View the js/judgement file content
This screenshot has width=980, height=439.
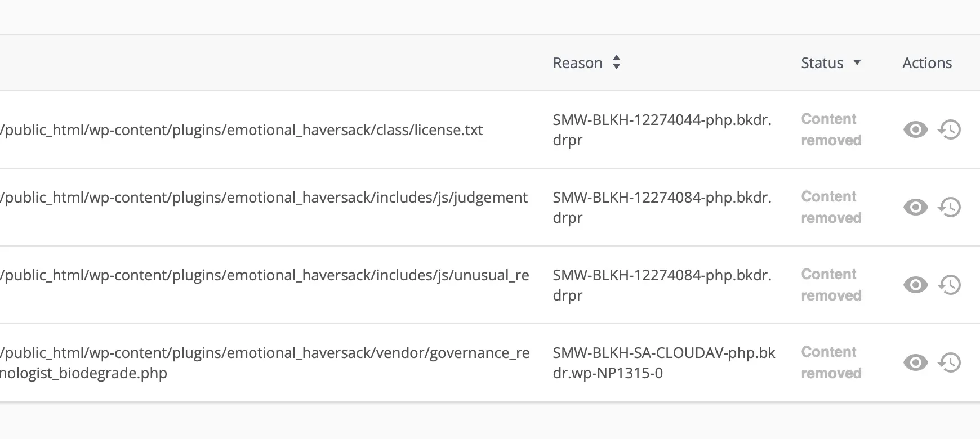click(x=915, y=207)
